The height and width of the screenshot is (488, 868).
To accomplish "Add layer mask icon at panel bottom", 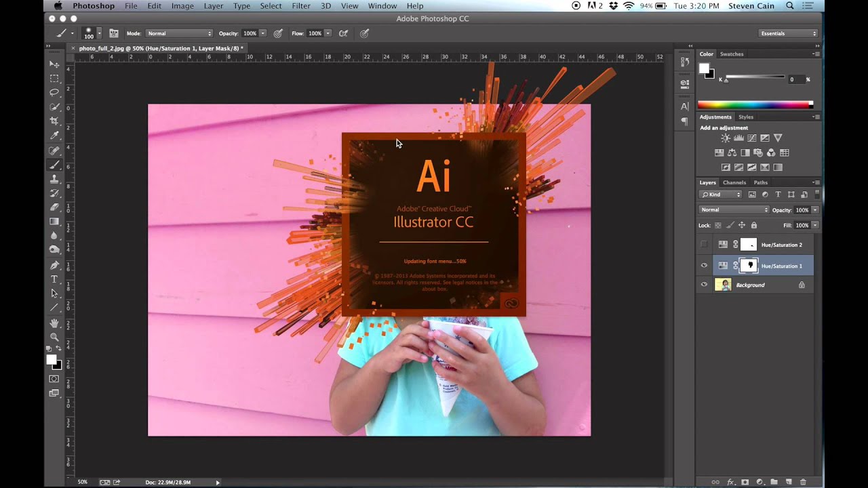I will (745, 482).
